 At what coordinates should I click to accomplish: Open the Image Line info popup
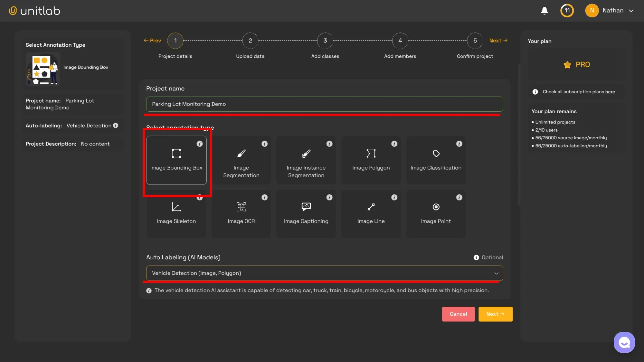[x=394, y=197]
